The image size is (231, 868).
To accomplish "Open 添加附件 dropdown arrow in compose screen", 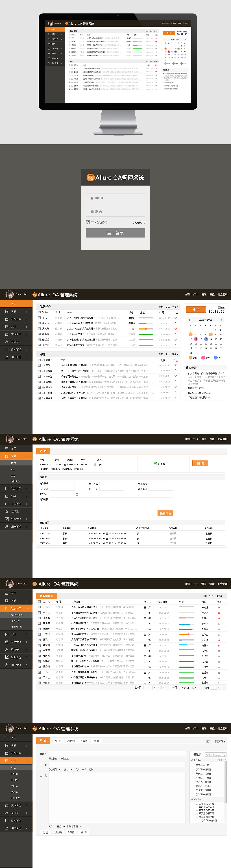I will [60, 770].
